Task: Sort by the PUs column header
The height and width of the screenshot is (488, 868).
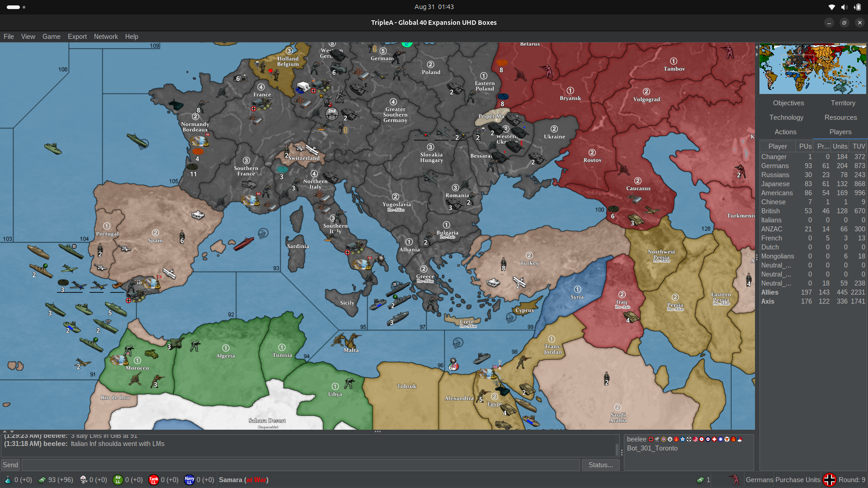Action: coord(805,146)
